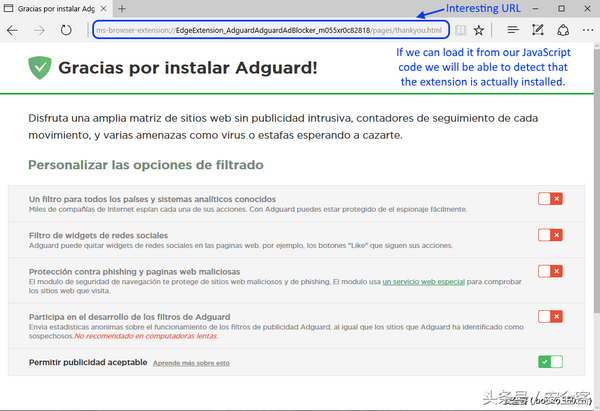Add page to favorites with star icon
This screenshot has width=600, height=411.
tap(480, 31)
